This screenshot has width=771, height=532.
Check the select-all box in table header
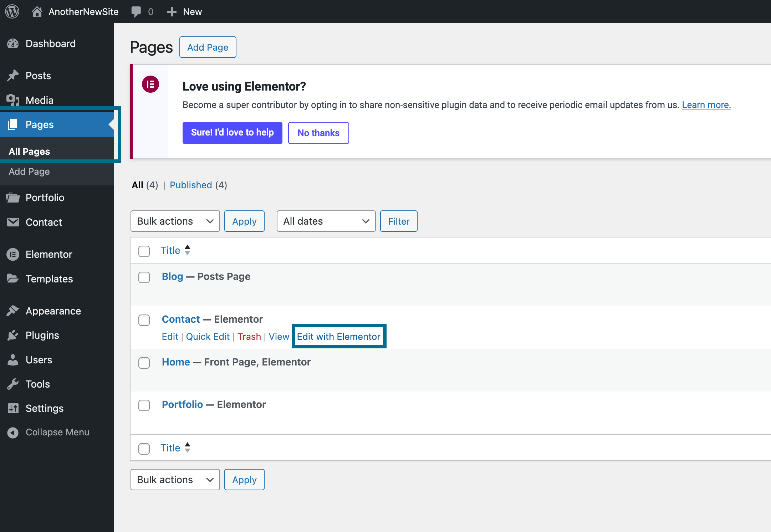[144, 251]
